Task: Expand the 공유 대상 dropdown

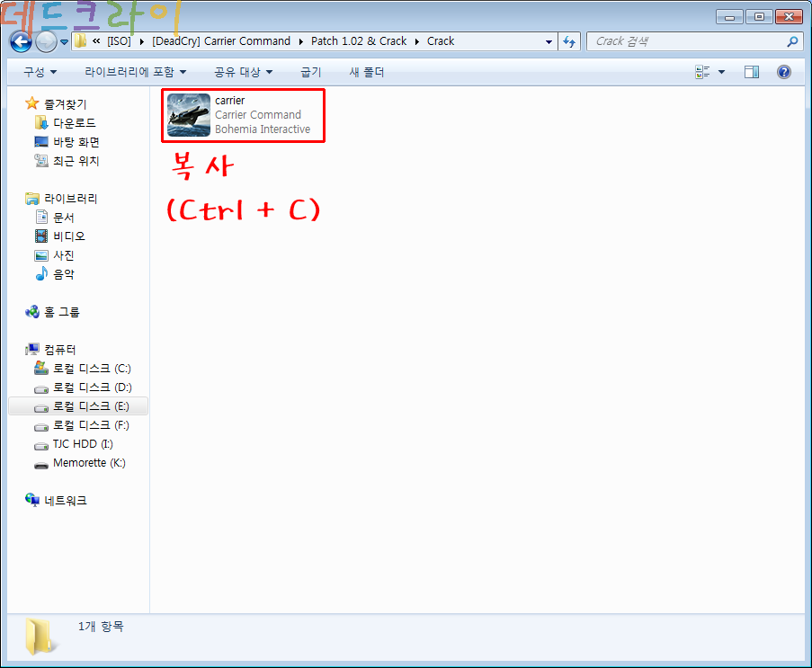Action: click(x=243, y=72)
